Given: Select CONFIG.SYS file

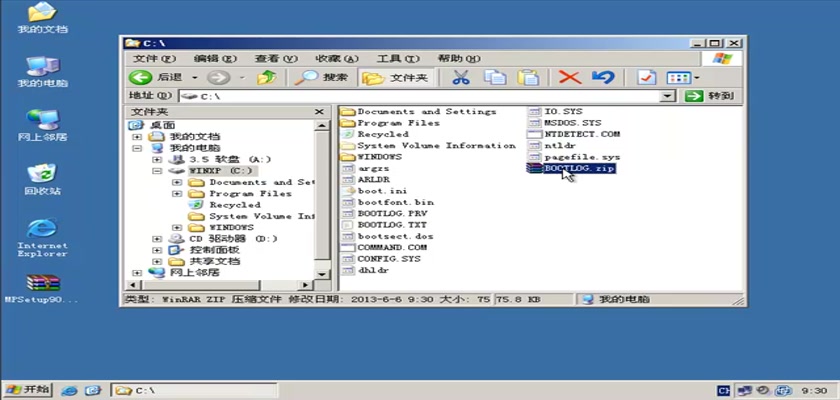Looking at the screenshot, I should coord(389,259).
